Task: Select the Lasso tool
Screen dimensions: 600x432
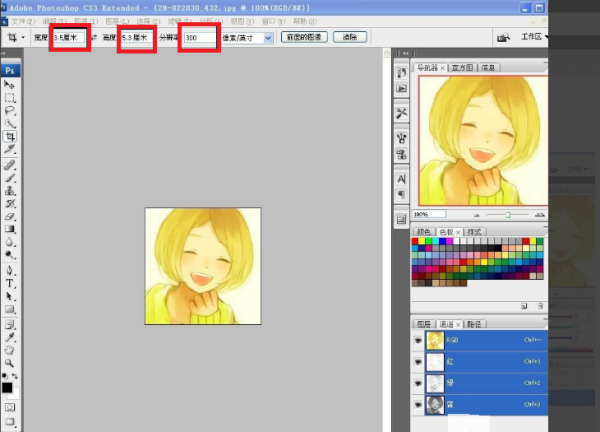Action: tap(10, 111)
